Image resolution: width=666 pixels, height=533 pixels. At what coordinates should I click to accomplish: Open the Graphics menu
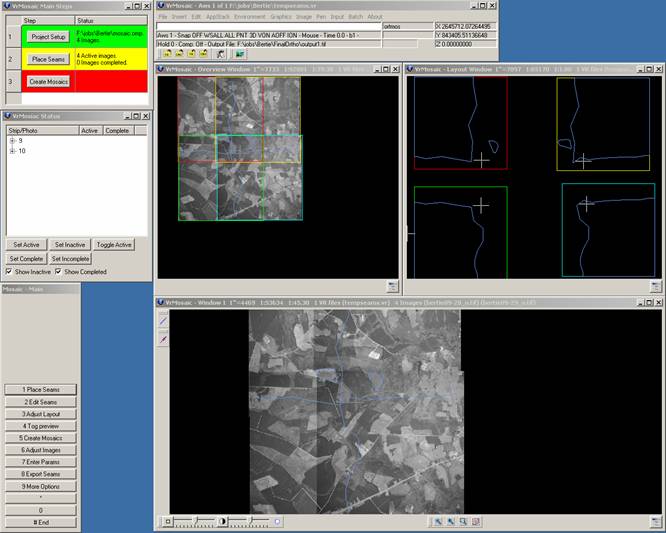pos(281,17)
